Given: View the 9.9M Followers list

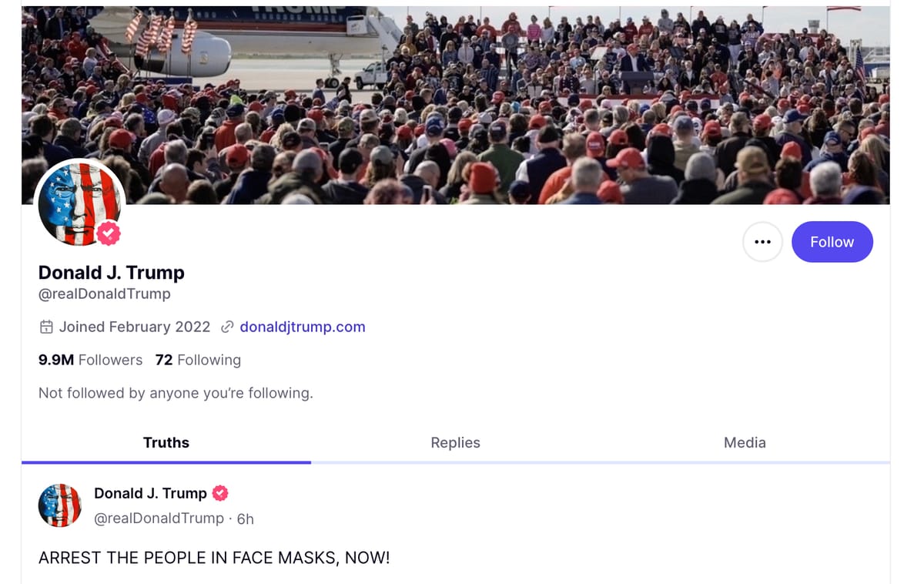Looking at the screenshot, I should [91, 360].
